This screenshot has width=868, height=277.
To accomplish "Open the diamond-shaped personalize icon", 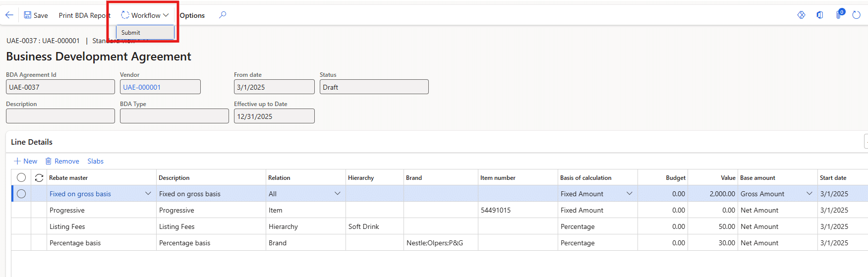I will (801, 15).
